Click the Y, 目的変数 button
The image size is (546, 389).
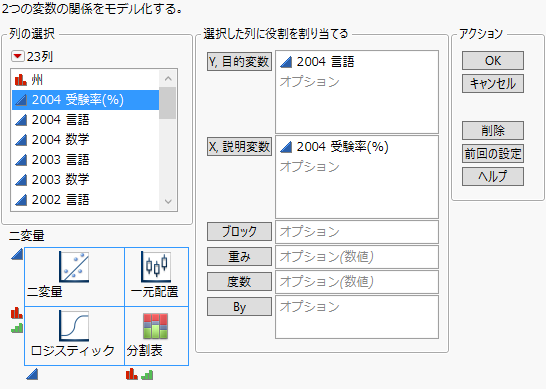coord(240,62)
